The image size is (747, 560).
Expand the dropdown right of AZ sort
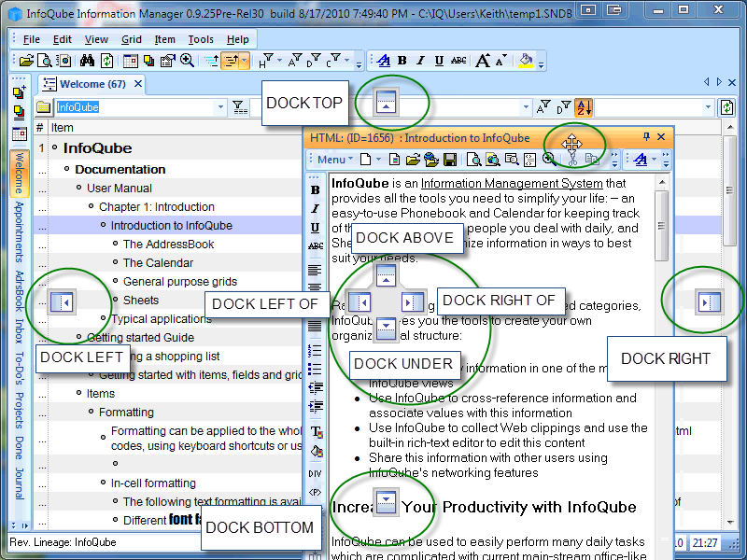708,107
